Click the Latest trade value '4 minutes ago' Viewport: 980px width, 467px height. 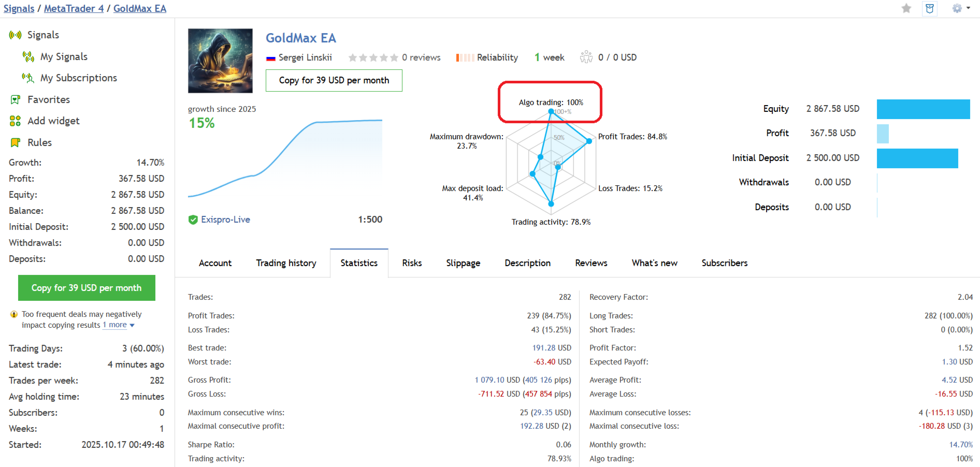click(x=136, y=364)
